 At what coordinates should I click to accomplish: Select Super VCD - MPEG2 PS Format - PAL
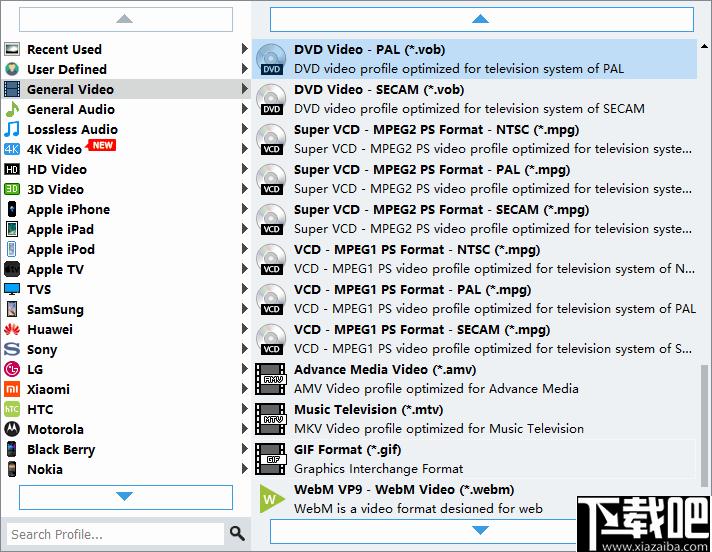[x=475, y=179]
